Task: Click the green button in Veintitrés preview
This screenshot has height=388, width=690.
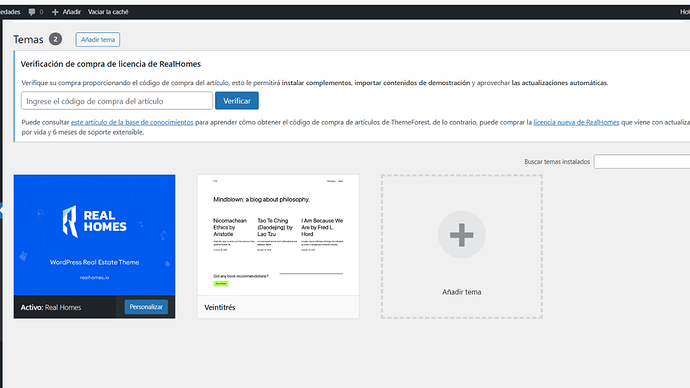Action: [x=221, y=284]
